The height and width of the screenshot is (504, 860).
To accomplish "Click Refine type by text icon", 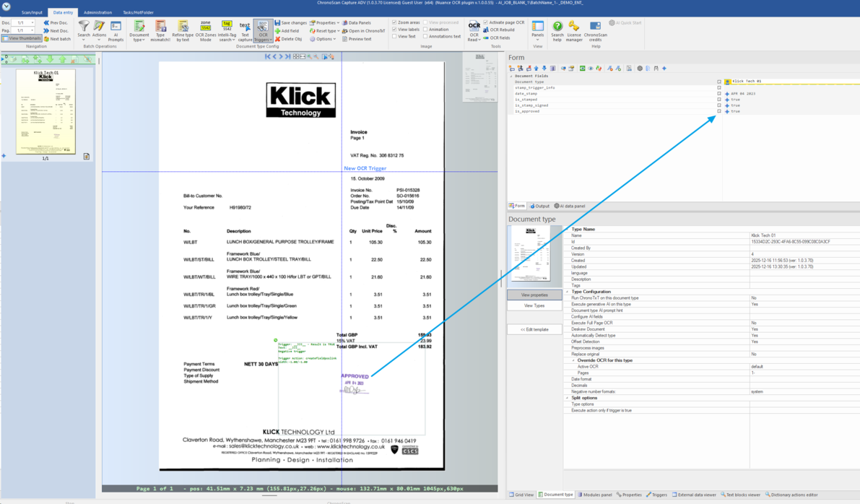I will 183,30.
